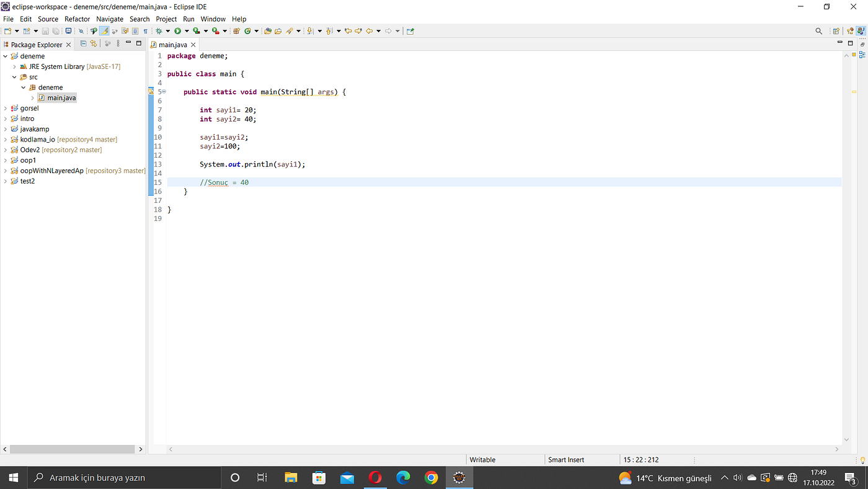This screenshot has width=868, height=489.
Task: Select the main.java editor tab
Action: pos(173,45)
